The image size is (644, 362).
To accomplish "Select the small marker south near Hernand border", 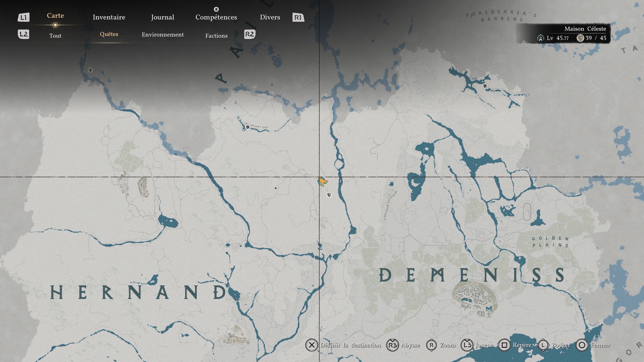I will tap(313, 286).
